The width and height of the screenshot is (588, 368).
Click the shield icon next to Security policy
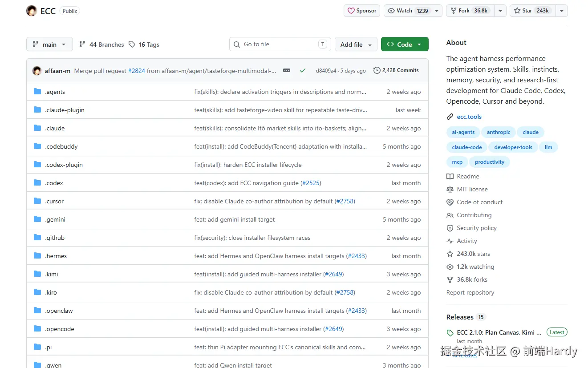(x=450, y=228)
